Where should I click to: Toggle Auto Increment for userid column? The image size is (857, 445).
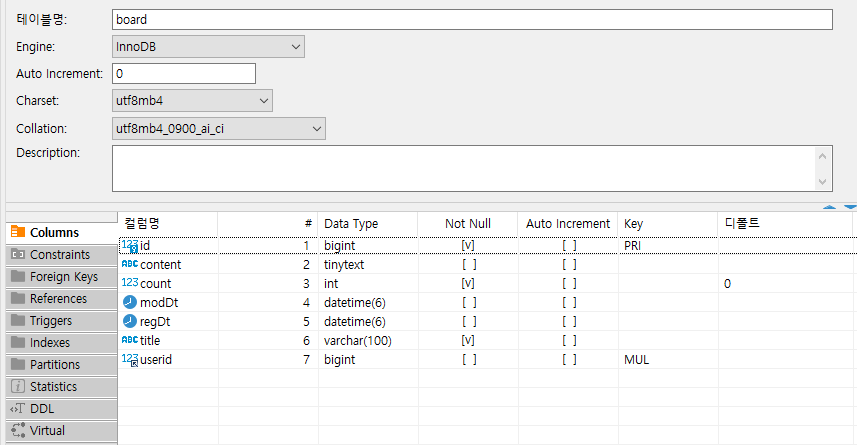[569, 360]
